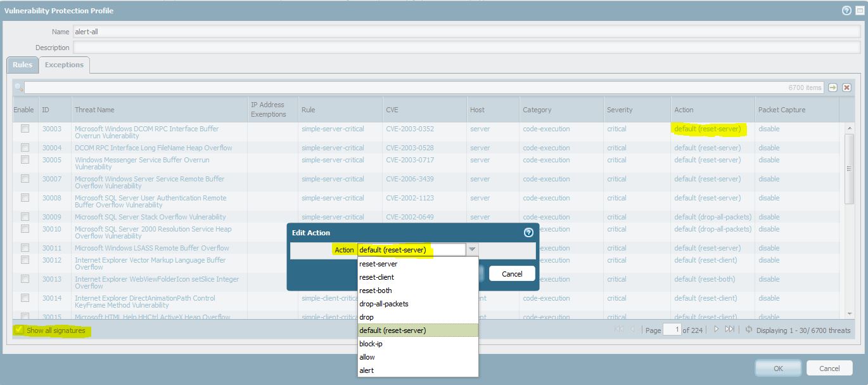Enable threat ID 30003 checkbox
This screenshot has width=868, height=385.
[x=25, y=129]
